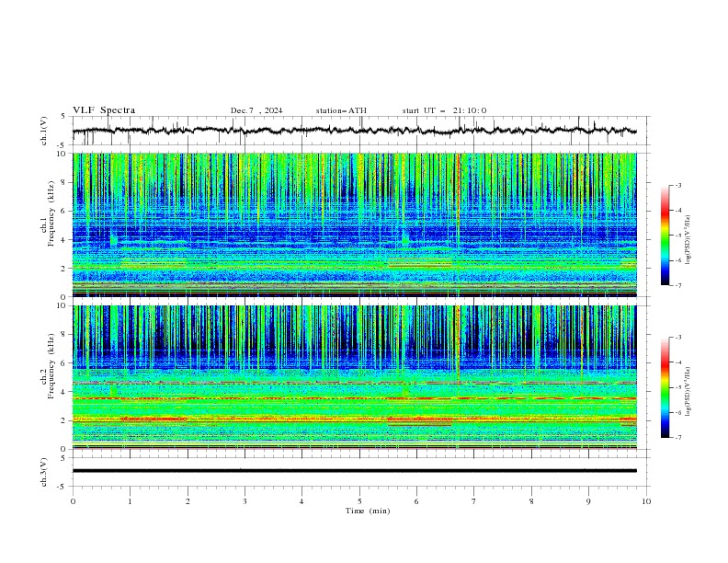Click the 'Time (min)' axis label

coord(368,511)
